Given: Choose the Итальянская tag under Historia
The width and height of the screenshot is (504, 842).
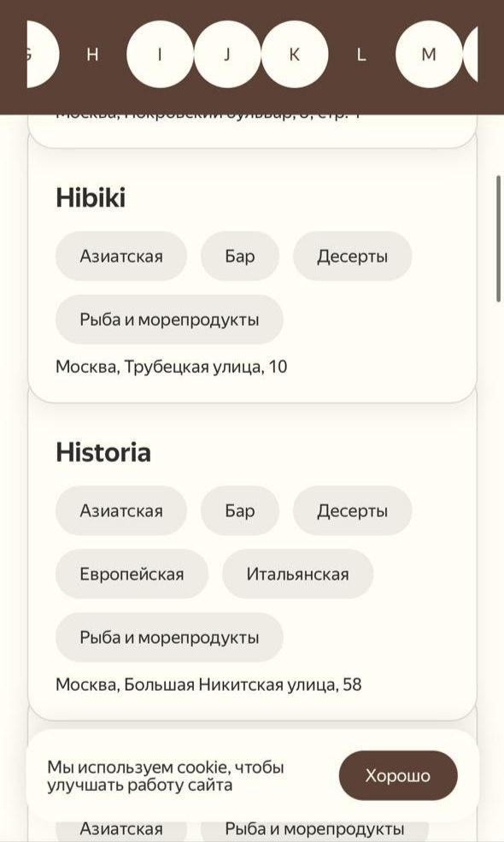Looking at the screenshot, I should pos(297,574).
